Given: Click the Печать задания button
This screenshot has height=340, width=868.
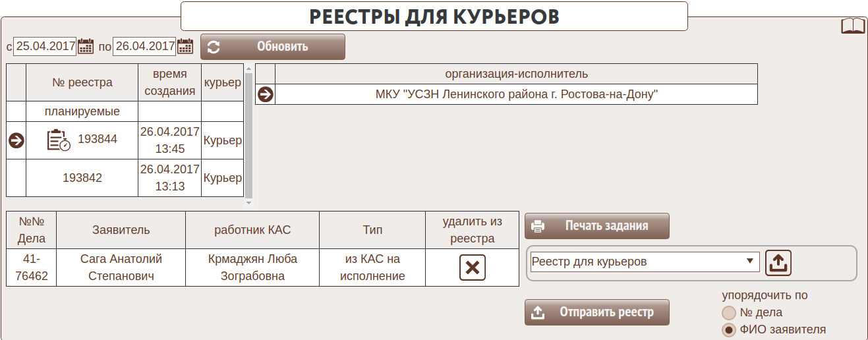Looking at the screenshot, I should [596, 226].
